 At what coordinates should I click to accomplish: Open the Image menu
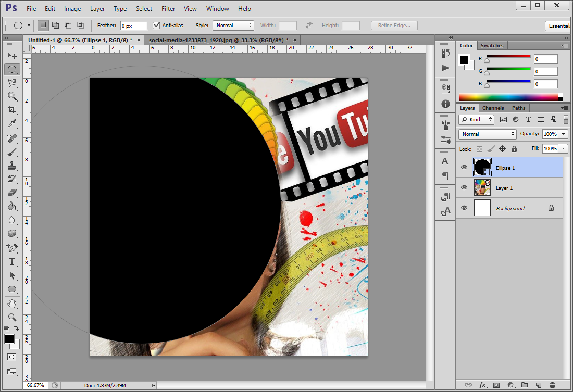(x=72, y=8)
